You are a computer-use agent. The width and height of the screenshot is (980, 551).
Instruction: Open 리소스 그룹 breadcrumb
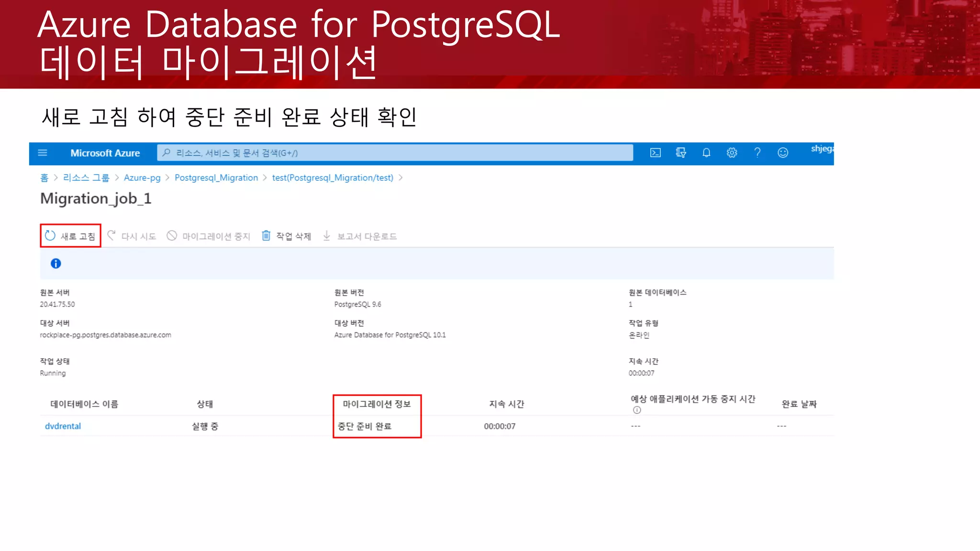[86, 178]
